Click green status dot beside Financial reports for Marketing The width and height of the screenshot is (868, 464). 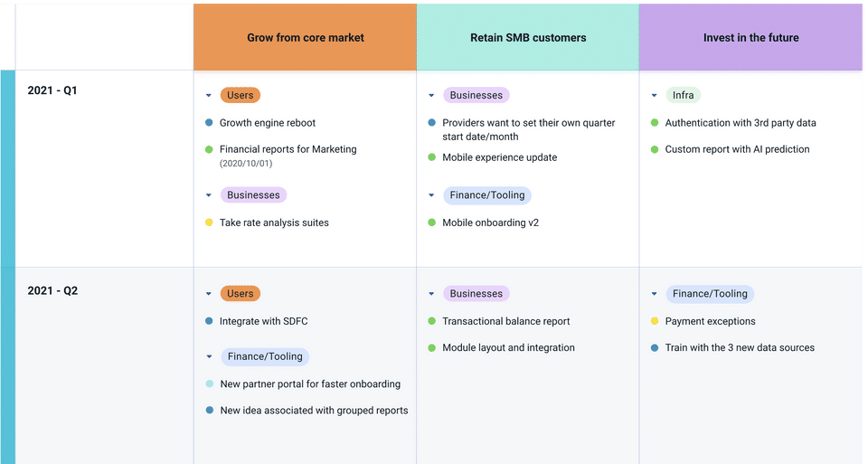click(209, 149)
